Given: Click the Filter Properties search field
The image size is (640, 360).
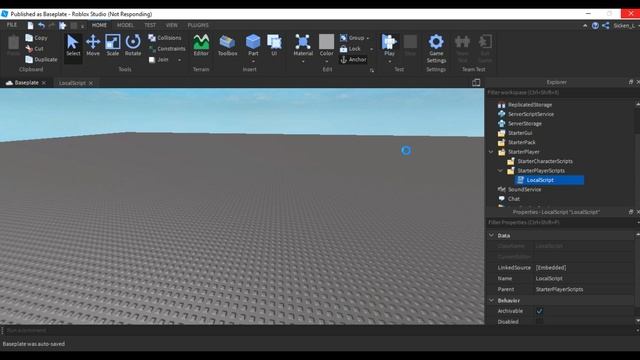Looking at the screenshot, I should 560,222.
